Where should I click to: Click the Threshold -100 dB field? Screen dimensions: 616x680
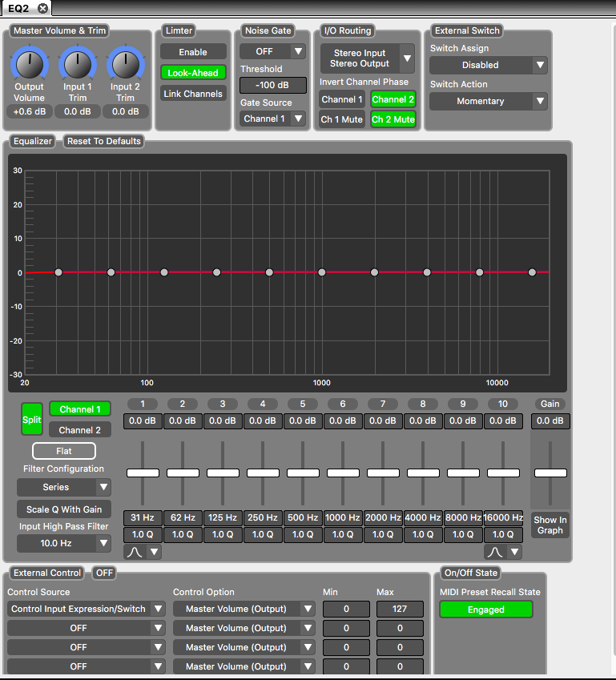tap(273, 85)
